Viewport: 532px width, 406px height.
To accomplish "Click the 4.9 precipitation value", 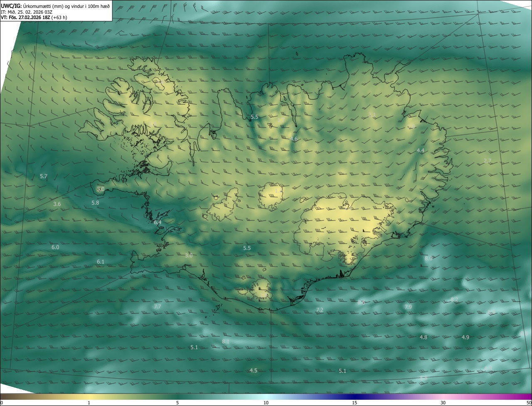I will click(465, 338).
